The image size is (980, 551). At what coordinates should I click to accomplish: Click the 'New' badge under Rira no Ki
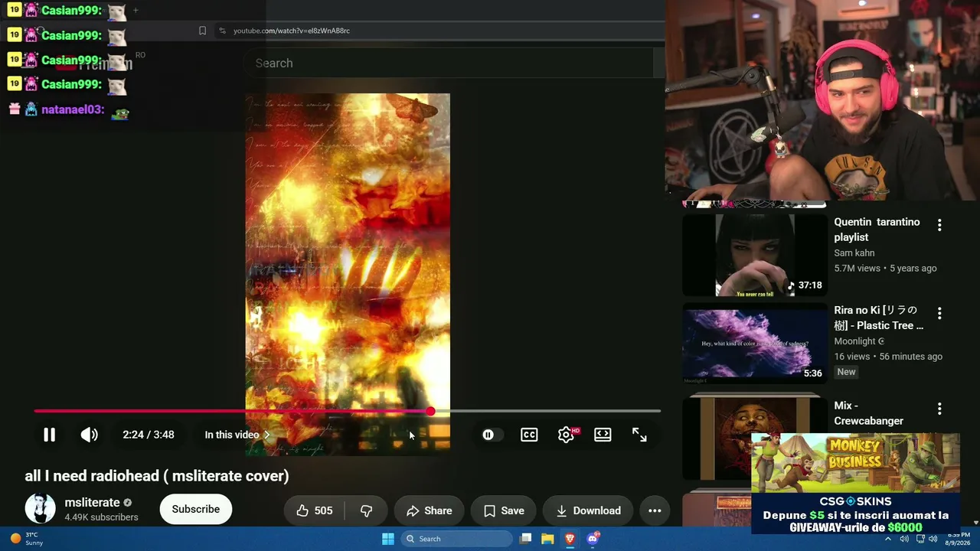point(846,372)
